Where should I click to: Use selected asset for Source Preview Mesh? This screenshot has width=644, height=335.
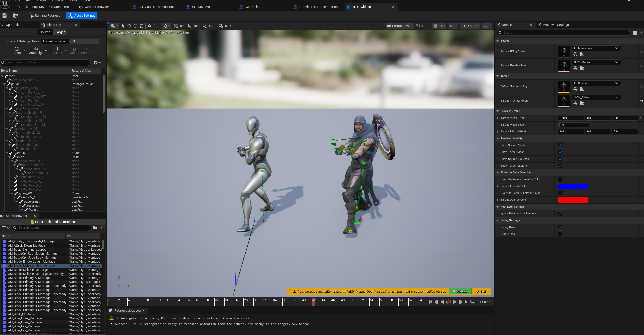click(x=575, y=68)
